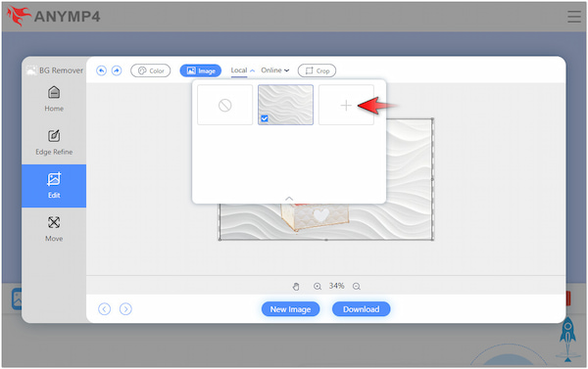Click the gift box in canvas
The height and width of the screenshot is (369, 588).
click(x=315, y=216)
